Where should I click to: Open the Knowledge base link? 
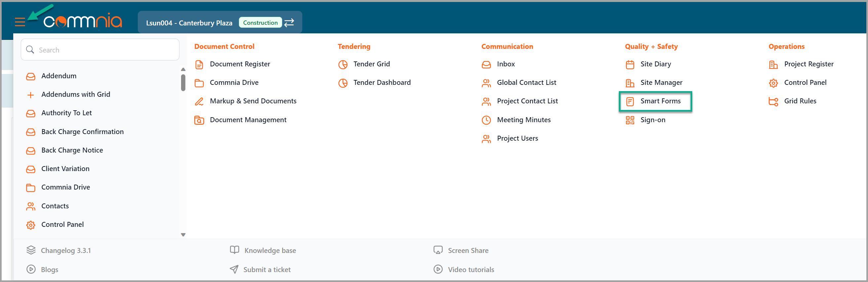pos(270,251)
